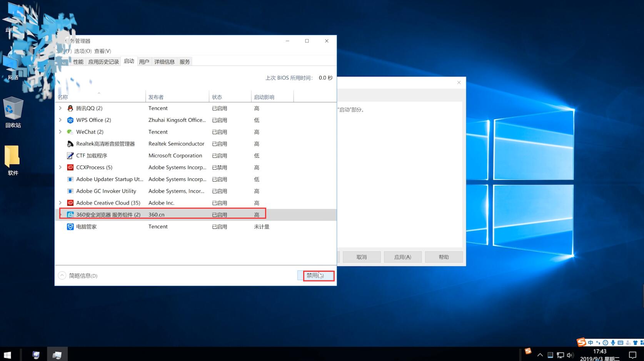This screenshot has height=361, width=644.
Task: Show hidden tray icons chevron
Action: pos(540,355)
